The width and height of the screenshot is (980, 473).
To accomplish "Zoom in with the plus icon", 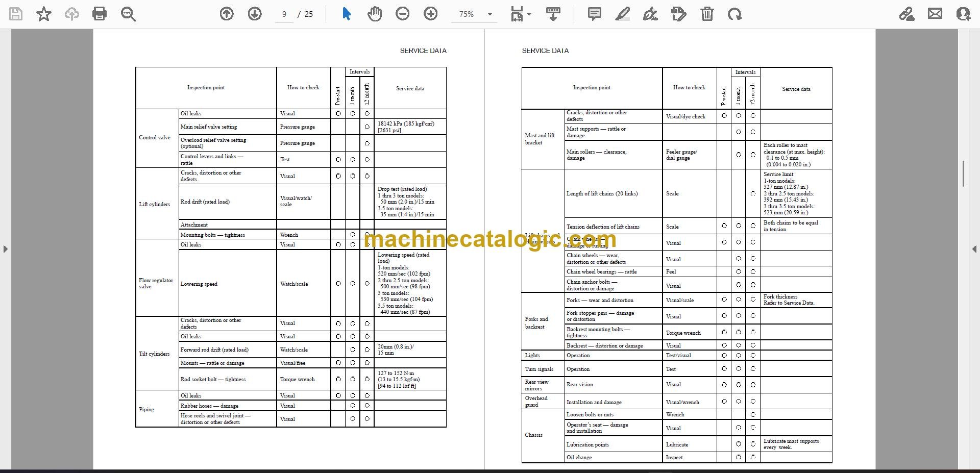I will coord(431,14).
